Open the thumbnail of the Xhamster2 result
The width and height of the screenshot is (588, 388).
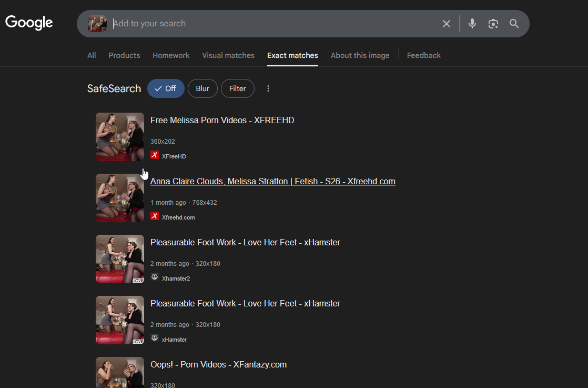pyautogui.click(x=119, y=259)
